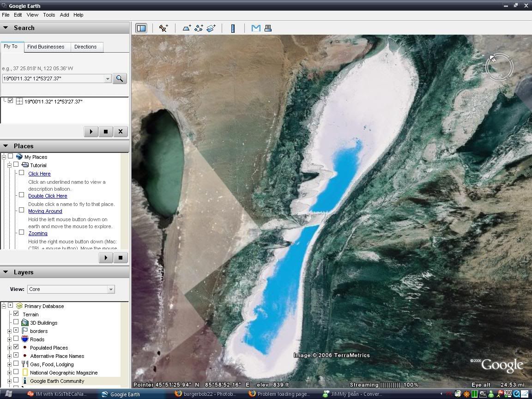The height and width of the screenshot is (399, 532).
Task: Collapse the My Places tree node
Action: tap(4, 157)
